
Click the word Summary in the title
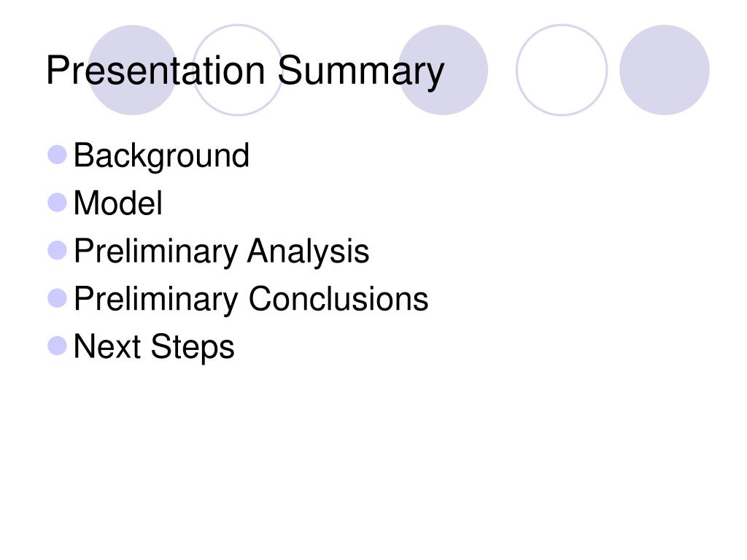360,72
